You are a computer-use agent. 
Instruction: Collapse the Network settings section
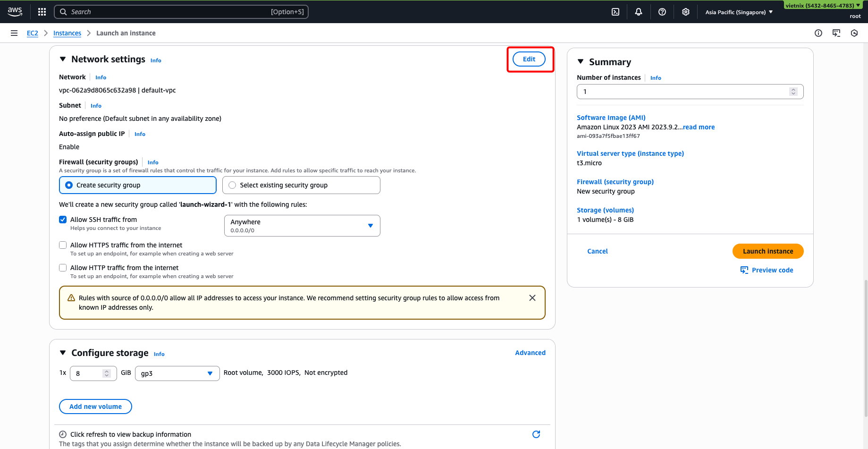(x=63, y=59)
